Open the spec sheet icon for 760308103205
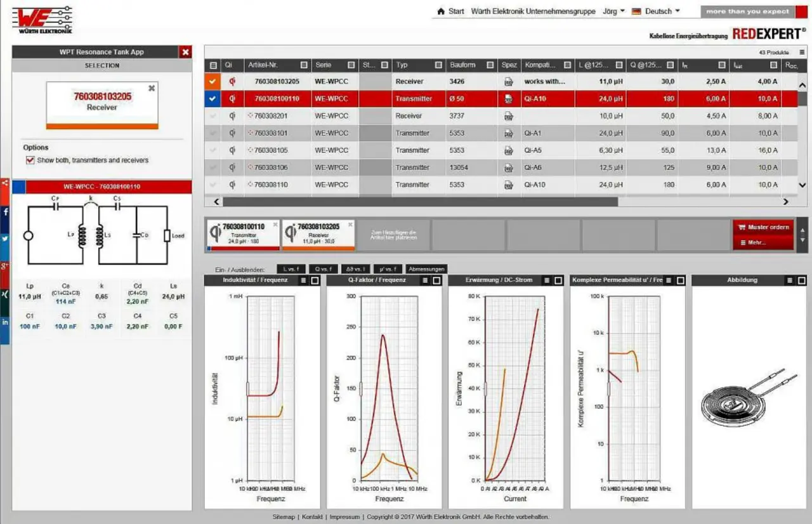This screenshot has height=524, width=812. [x=508, y=82]
